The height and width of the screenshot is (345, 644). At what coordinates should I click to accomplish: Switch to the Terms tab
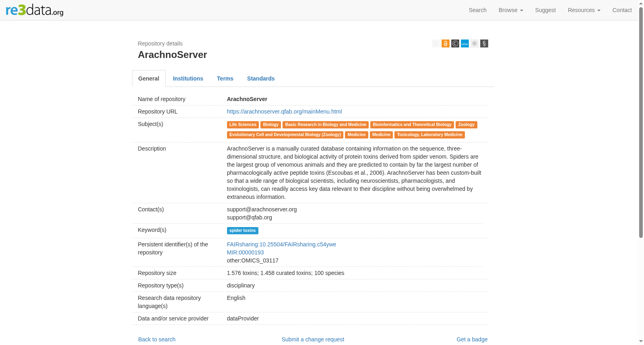[x=225, y=79]
